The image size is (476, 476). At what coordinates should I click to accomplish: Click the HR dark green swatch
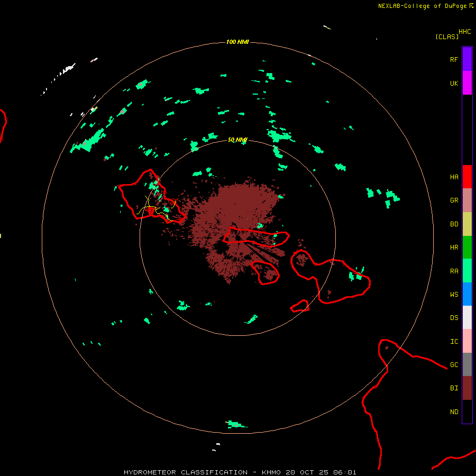(x=467, y=248)
